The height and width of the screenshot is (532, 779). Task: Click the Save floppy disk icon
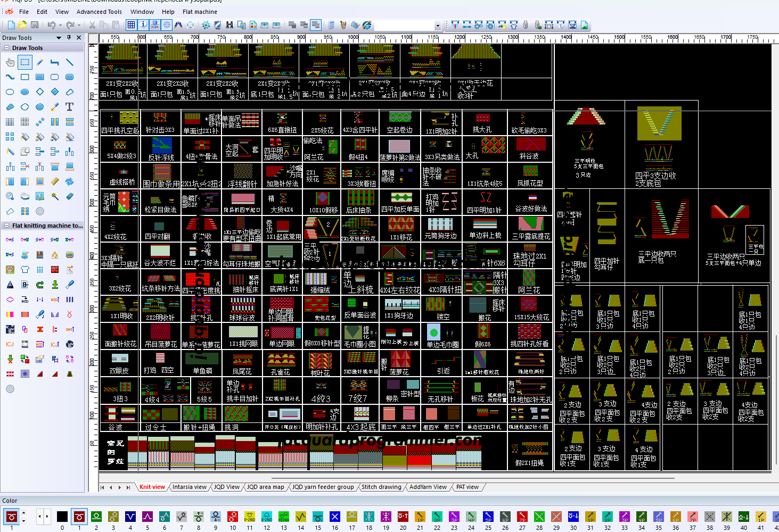[35, 25]
